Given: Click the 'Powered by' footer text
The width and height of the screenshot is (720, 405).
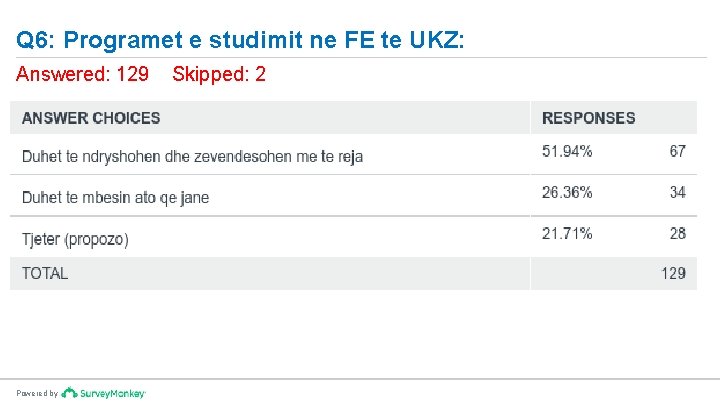Looking at the screenshot, I should click(37, 394).
